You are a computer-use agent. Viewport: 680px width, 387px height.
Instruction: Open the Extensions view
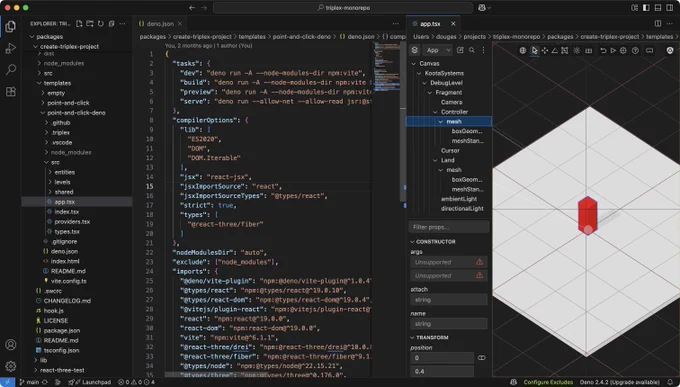coord(10,91)
